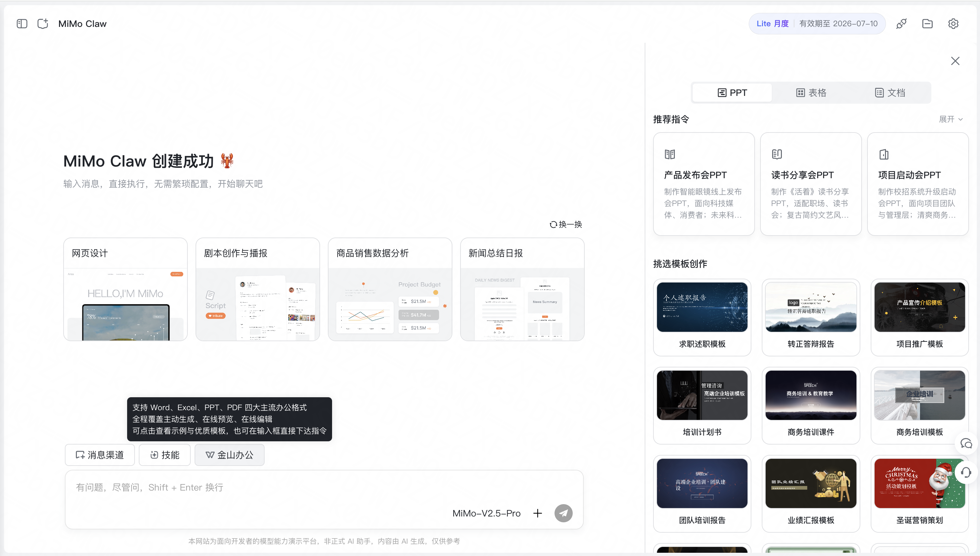
Task: Open the 新闻总结日报 example card
Action: click(522, 289)
